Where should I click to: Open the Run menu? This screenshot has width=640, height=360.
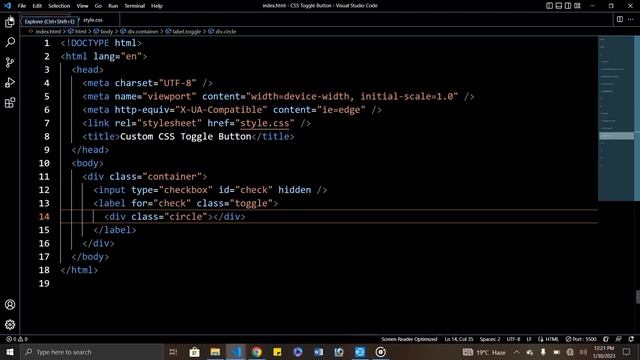pos(113,6)
